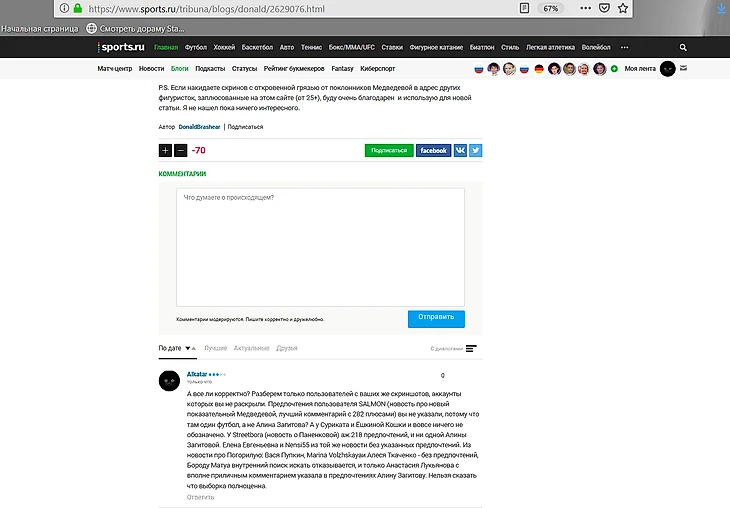Toggle the dialogs view icon in comments
This screenshot has width=730, height=508.
pyautogui.click(x=471, y=348)
